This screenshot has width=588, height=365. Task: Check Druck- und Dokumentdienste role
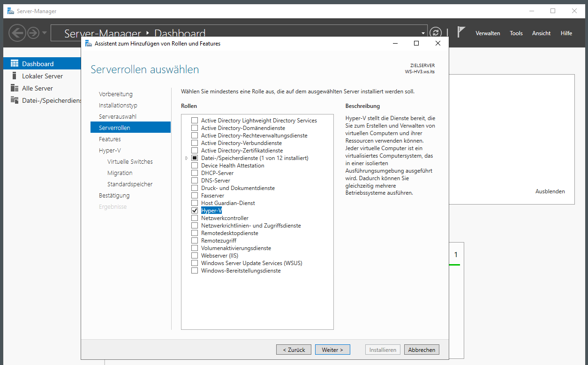pyautogui.click(x=195, y=188)
